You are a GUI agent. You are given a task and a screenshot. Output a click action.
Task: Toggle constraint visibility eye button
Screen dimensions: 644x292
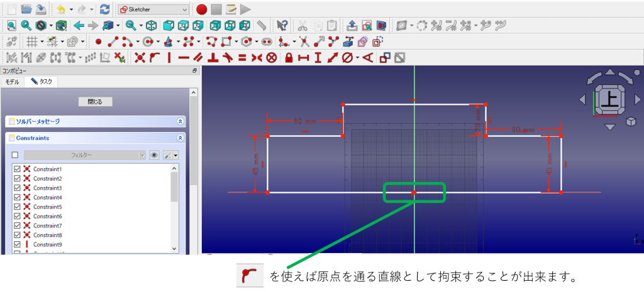pos(154,154)
